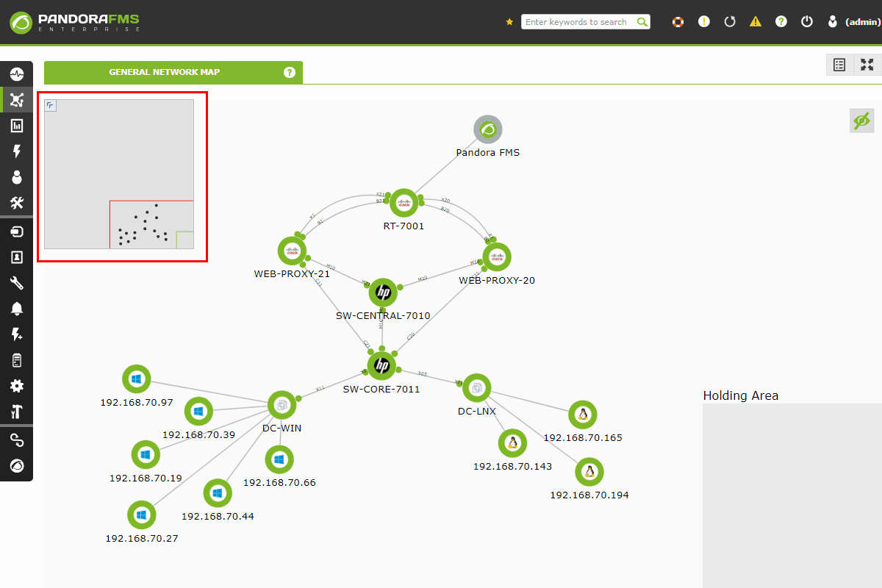This screenshot has width=882, height=588.
Task: Open the Workspace person sidebar icon
Action: pyautogui.click(x=17, y=177)
